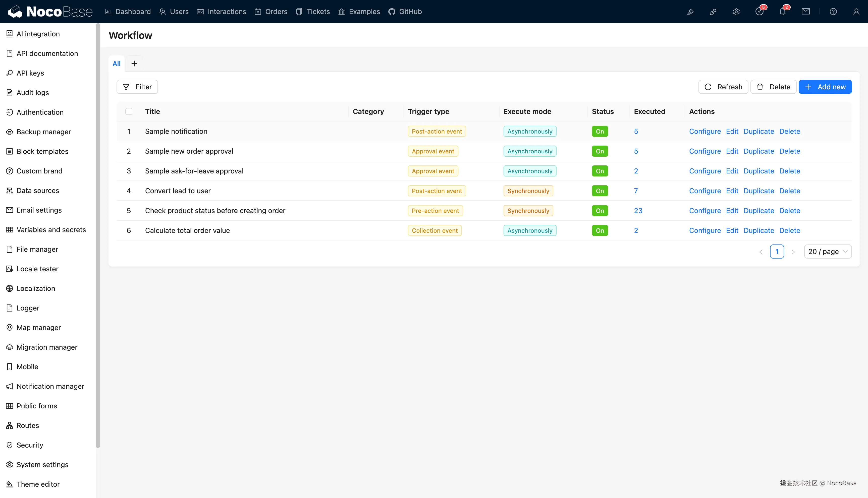Open the Filter dropdown button
Screen dimensions: 868x498
click(137, 87)
